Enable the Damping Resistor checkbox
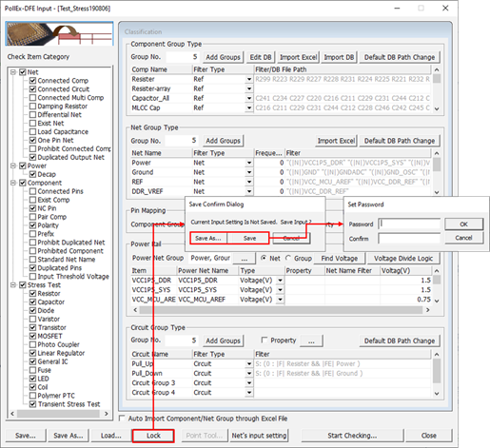490x448 pixels. [x=32, y=107]
